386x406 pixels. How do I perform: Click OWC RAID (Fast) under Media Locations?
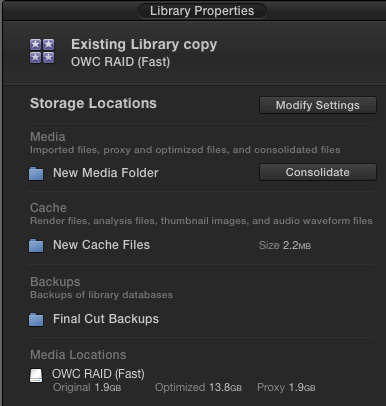pos(98,374)
